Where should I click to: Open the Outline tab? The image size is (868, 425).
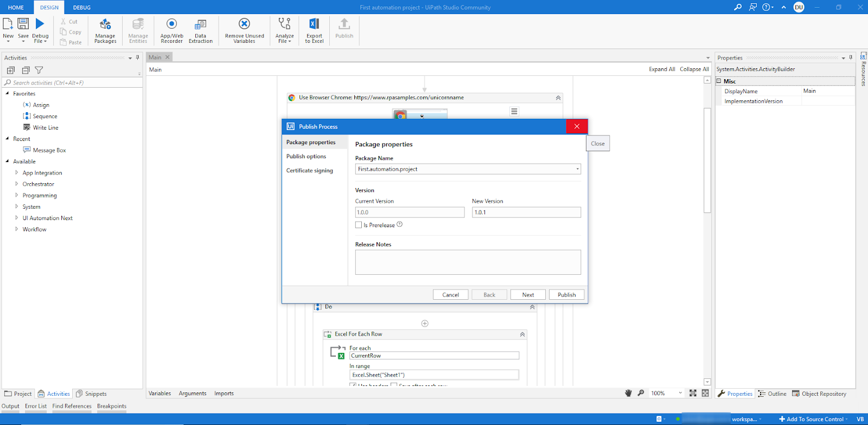click(x=772, y=394)
